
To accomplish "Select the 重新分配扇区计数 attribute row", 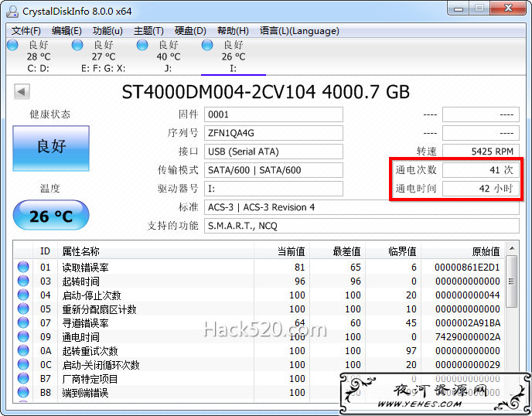I will tap(259, 309).
